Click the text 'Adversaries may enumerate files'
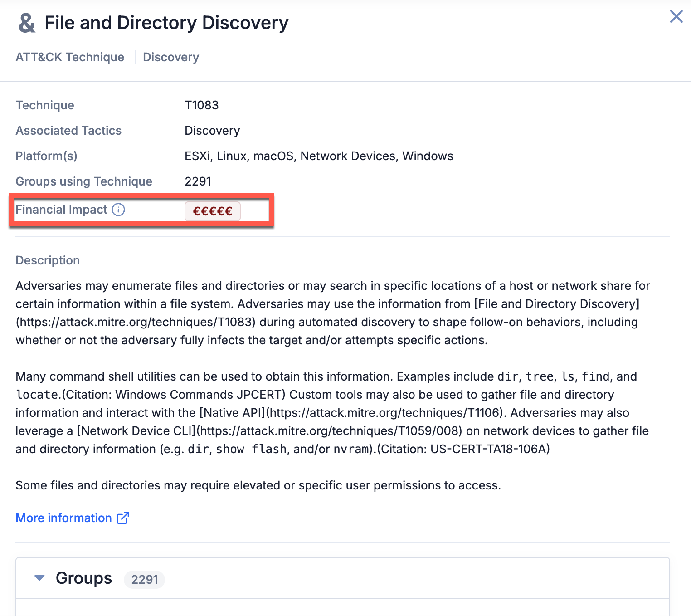 [x=107, y=286]
